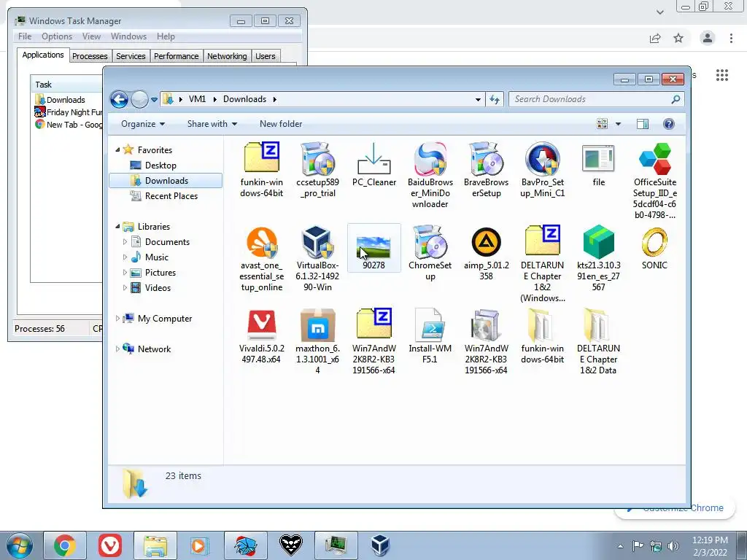
Task: Open Vivaldi from the taskbar
Action: [x=110, y=545]
